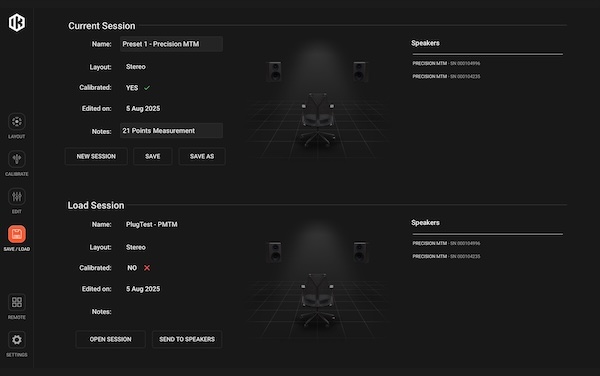Click the red not-calibrated X icon
600x376 pixels.
tap(147, 268)
